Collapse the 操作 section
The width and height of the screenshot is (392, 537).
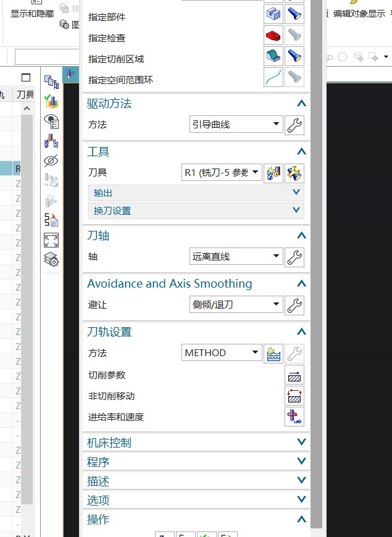pyautogui.click(x=301, y=519)
